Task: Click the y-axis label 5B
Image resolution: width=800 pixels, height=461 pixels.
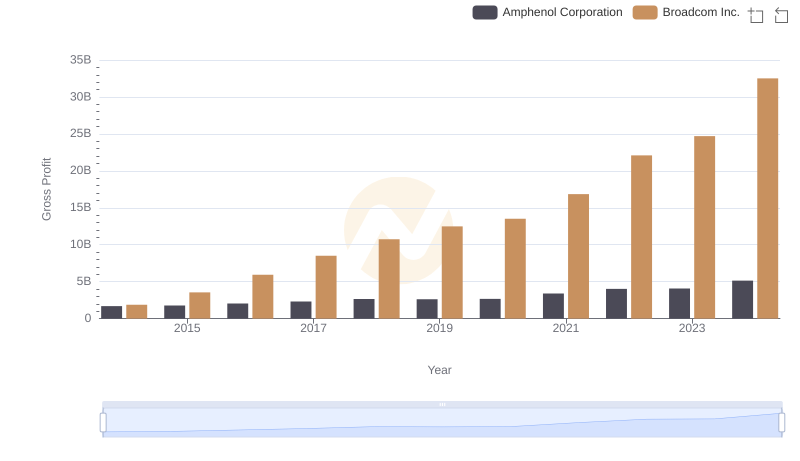Action: 84,281
